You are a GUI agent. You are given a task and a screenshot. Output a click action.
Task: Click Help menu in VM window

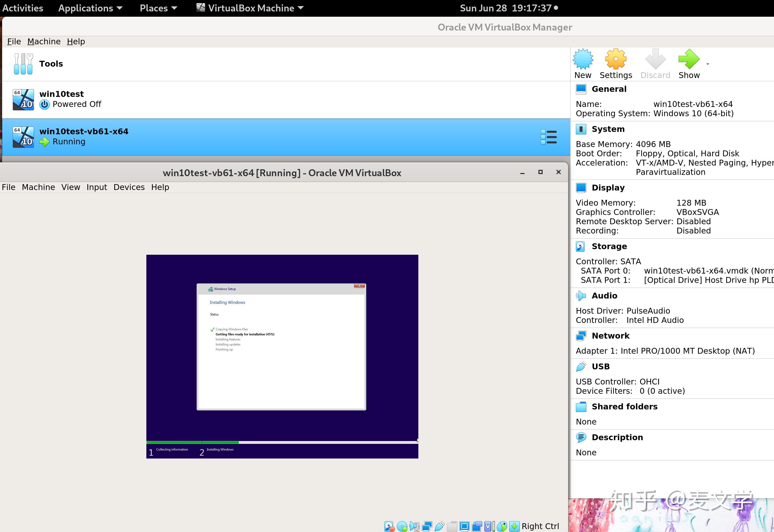(x=159, y=187)
